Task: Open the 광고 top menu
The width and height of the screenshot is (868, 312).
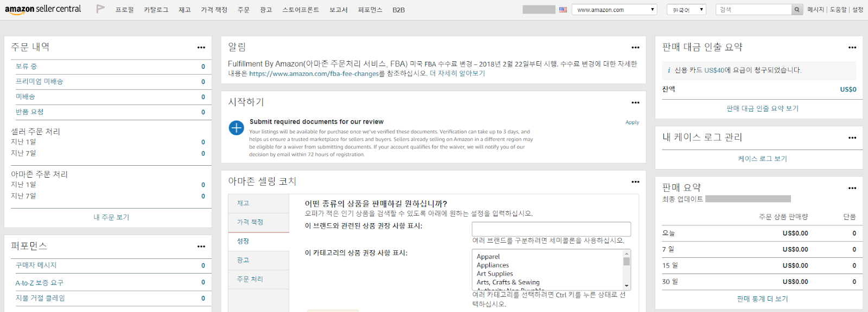Action: pyautogui.click(x=266, y=10)
